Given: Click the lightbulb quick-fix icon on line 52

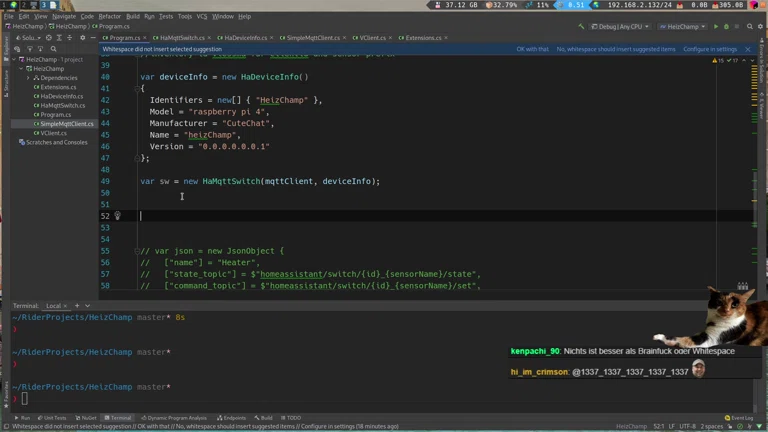Looking at the screenshot, I should [117, 216].
